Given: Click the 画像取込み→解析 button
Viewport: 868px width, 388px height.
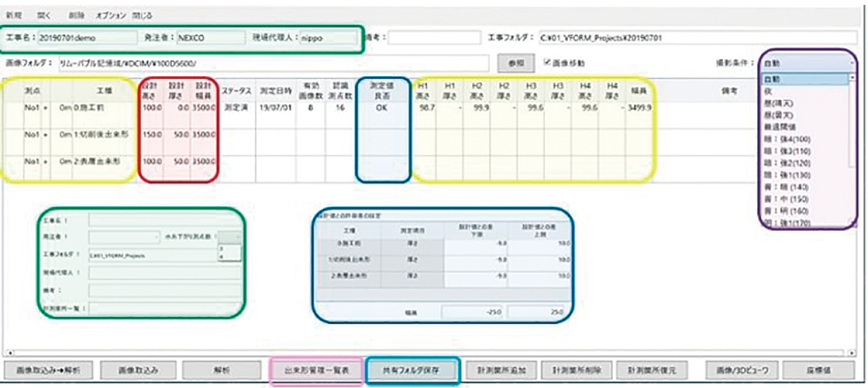Looking at the screenshot, I should [48, 370].
